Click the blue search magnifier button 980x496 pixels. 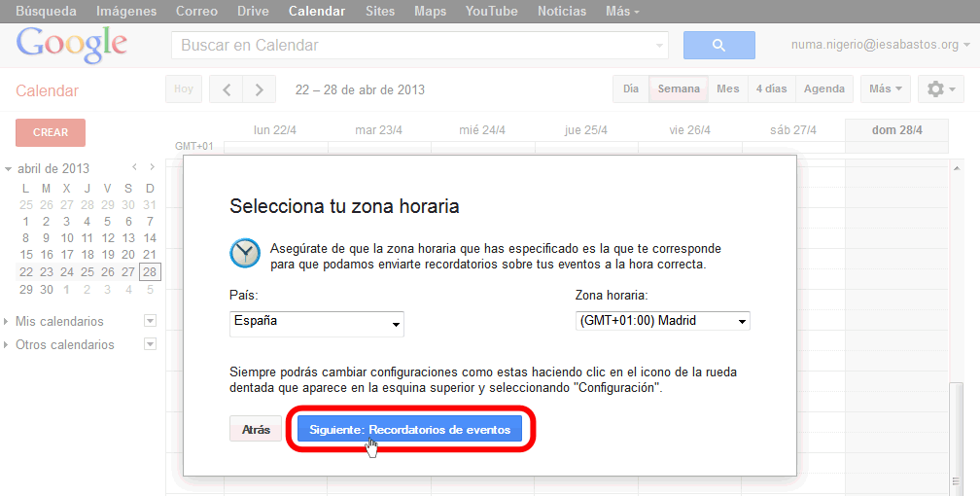(718, 45)
